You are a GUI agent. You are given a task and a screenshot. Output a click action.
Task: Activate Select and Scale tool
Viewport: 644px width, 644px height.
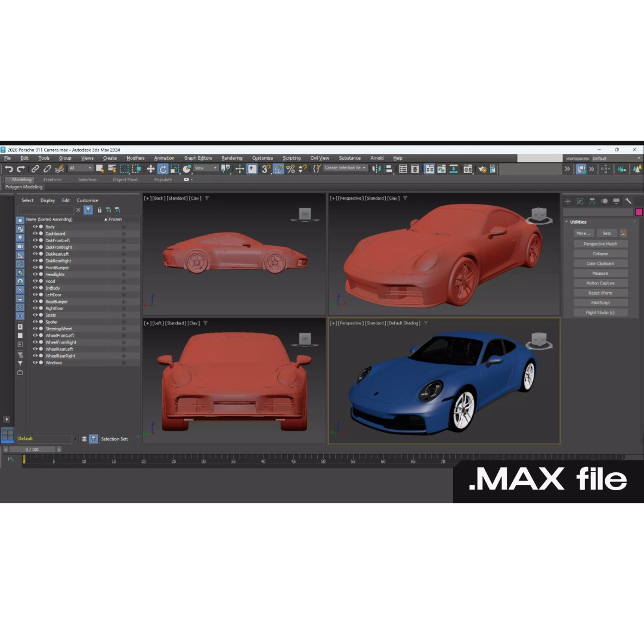[x=175, y=169]
